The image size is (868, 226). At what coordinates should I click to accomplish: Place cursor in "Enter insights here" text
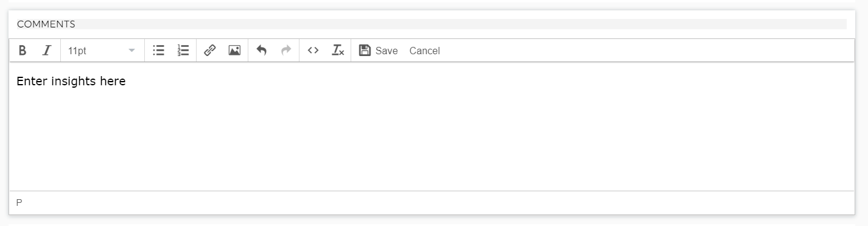point(71,82)
